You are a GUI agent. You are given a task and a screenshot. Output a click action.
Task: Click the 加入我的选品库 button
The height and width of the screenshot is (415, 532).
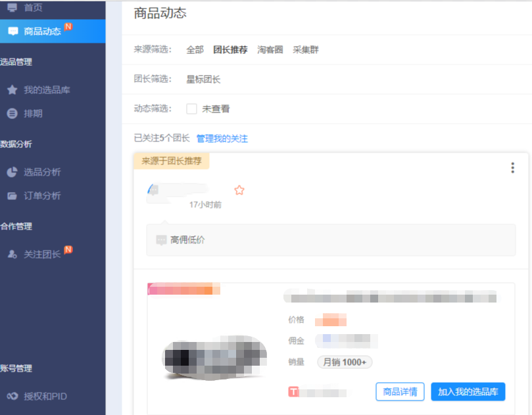(468, 392)
